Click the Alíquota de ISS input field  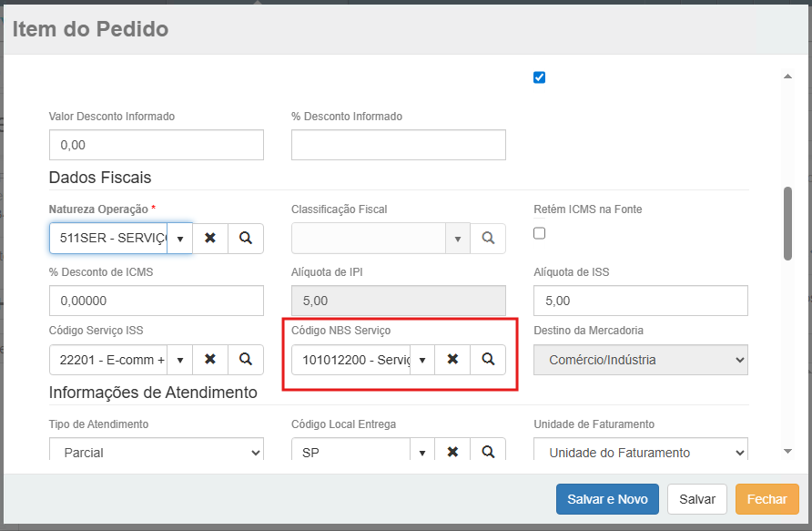pos(640,301)
